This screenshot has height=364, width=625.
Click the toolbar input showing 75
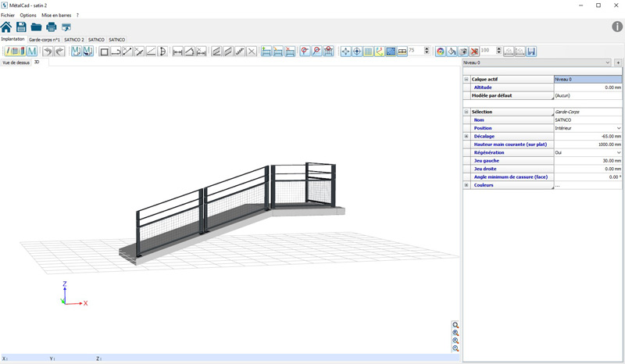(x=416, y=51)
